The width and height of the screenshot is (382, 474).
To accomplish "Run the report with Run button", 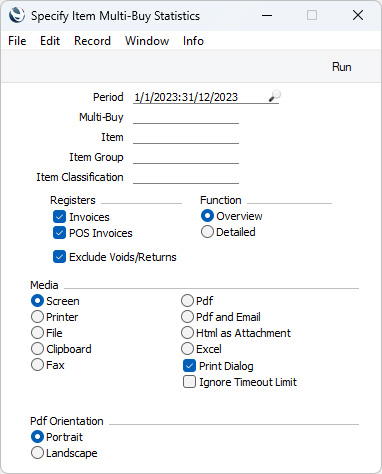I will pos(342,67).
